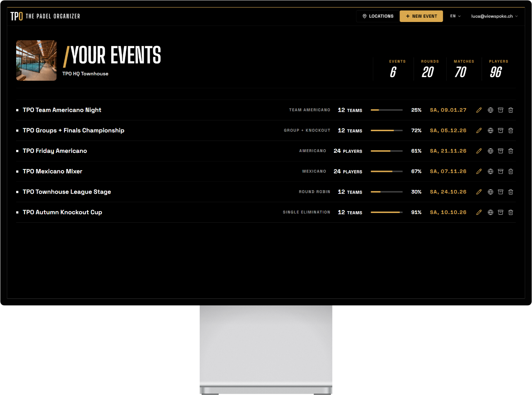
Task: Open the EN language dropdown
Action: tap(455, 16)
